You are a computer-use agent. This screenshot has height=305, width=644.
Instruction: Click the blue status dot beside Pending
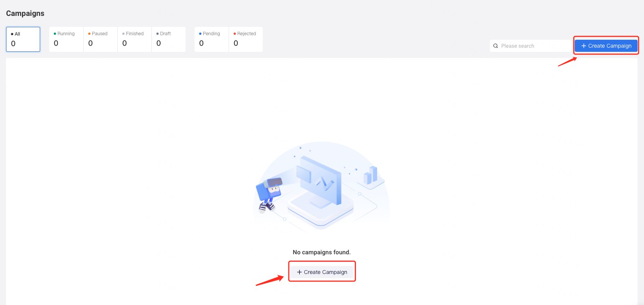point(200,34)
